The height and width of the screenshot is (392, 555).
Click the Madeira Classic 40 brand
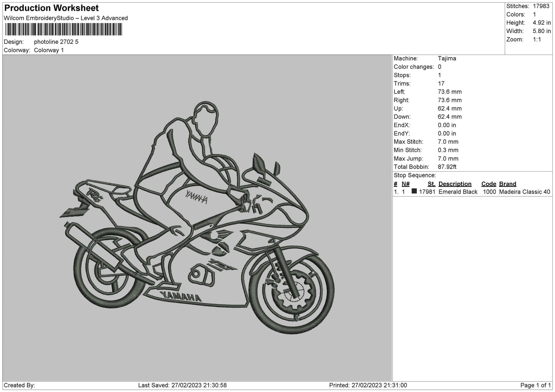point(525,192)
